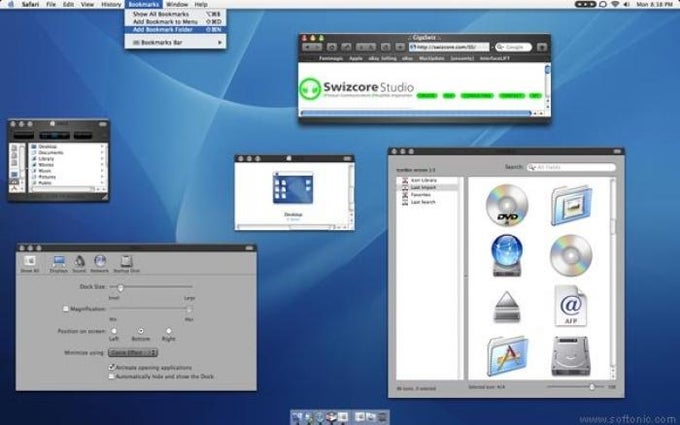Screen dimensions: 680x425
Task: Select Right dock position radio button
Action: click(169, 331)
